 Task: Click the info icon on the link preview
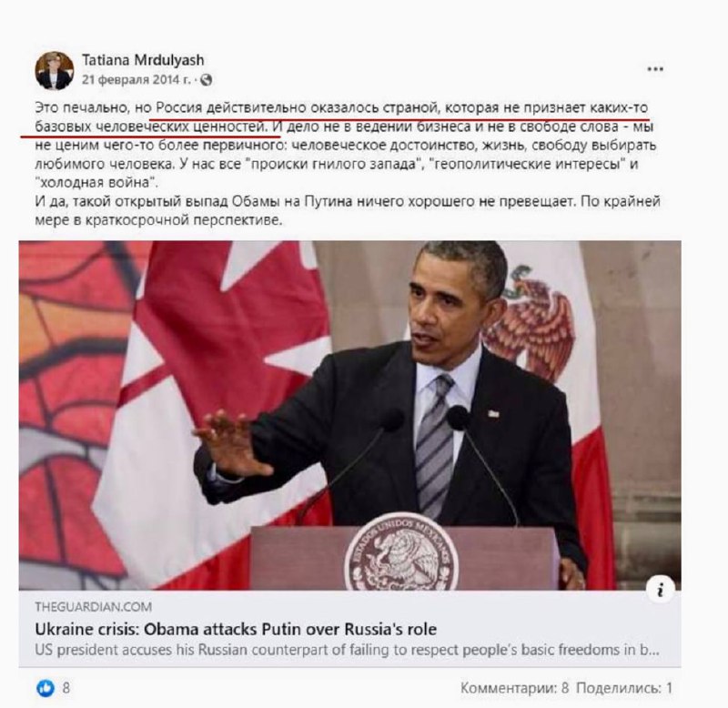pos(660,590)
